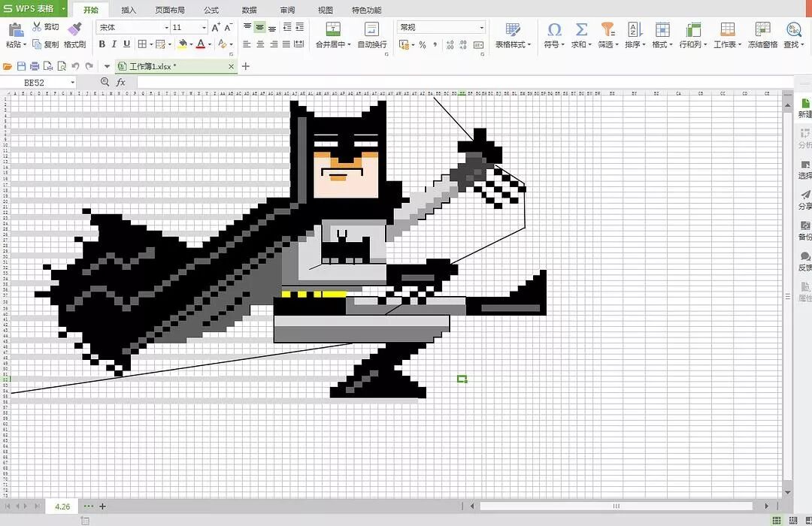
Task: Switch to the 审阅 ribbon tab
Action: [287, 10]
